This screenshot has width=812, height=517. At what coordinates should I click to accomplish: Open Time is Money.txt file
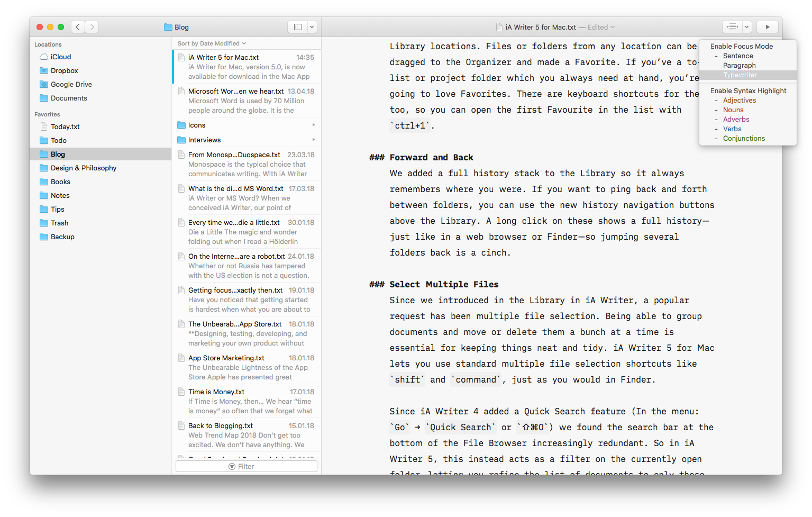tap(247, 401)
